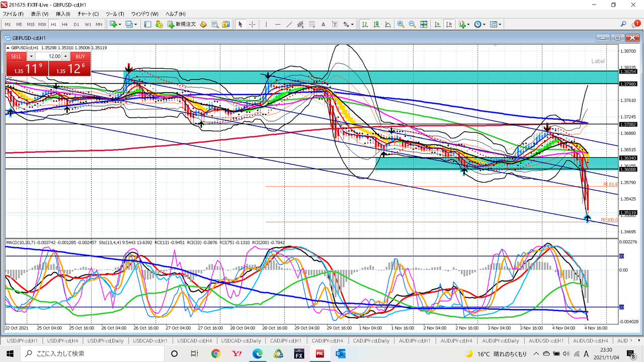The width and height of the screenshot is (644, 362).
Task: Draw a horizontal line tool
Action: click(278, 24)
